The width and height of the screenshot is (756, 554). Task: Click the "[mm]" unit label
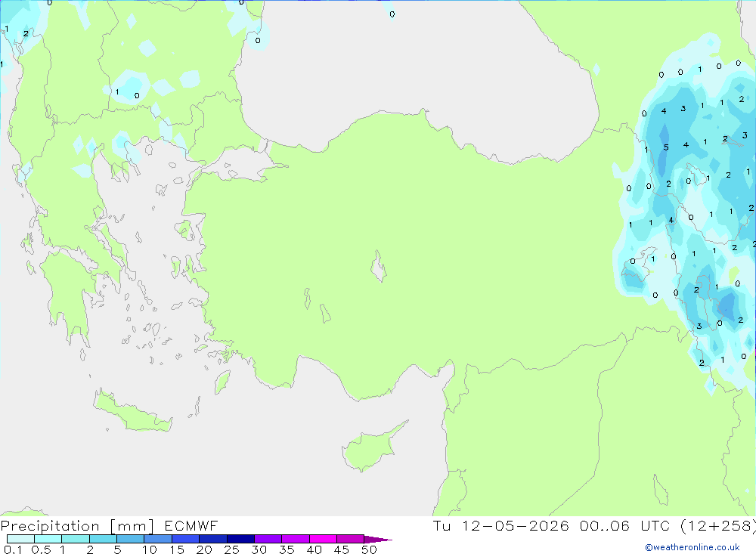click(132, 526)
